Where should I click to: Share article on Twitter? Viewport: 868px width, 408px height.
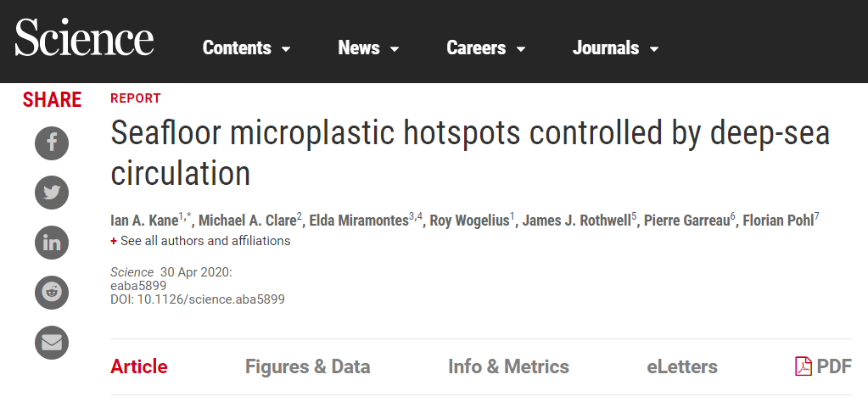[x=52, y=193]
